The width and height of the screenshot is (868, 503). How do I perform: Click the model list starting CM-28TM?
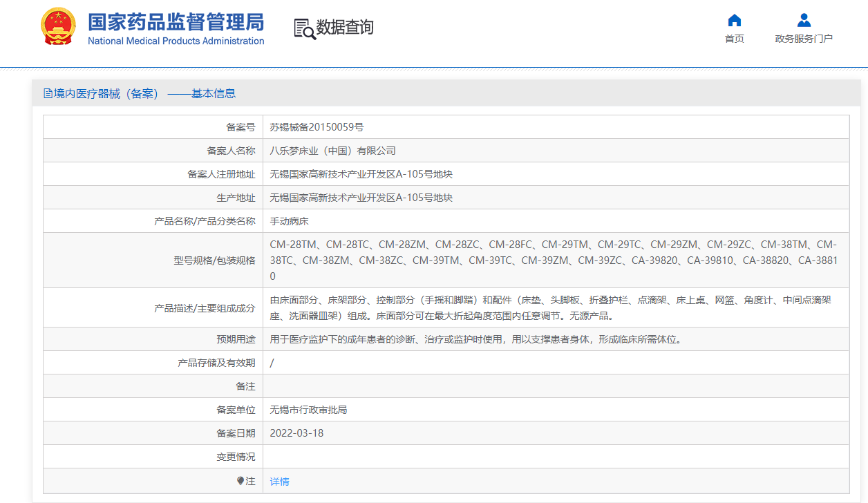coord(553,260)
